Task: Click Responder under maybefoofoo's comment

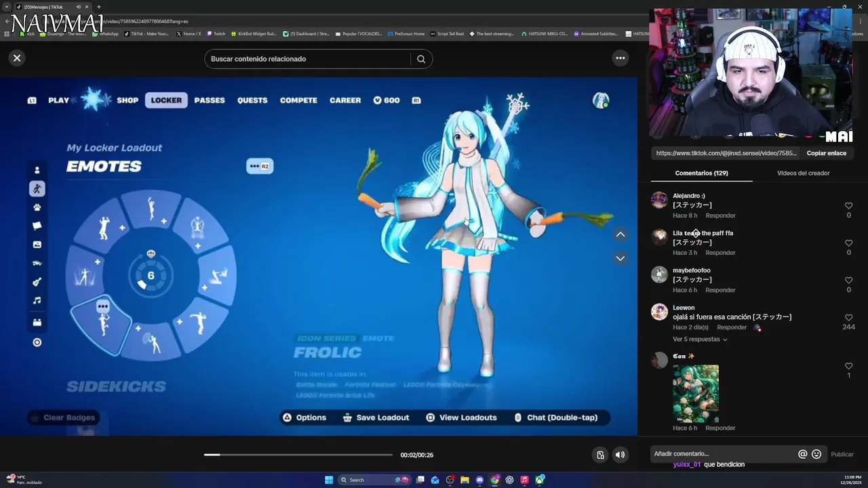Action: point(720,290)
